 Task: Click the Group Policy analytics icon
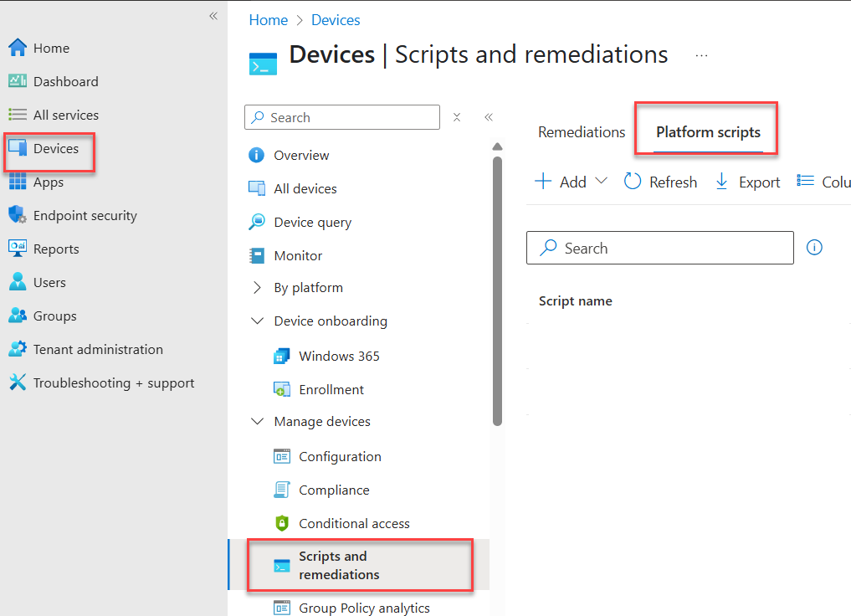tap(282, 608)
